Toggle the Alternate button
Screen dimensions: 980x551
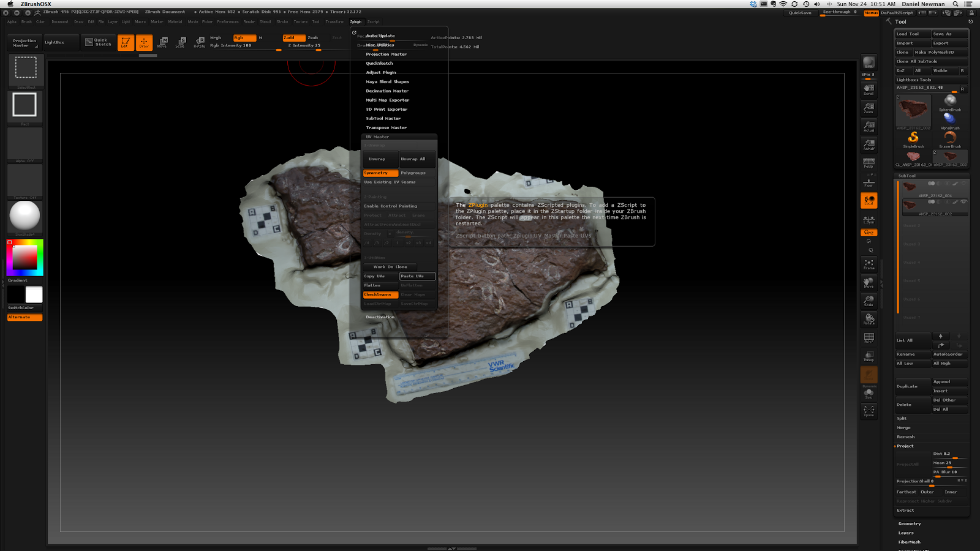[x=24, y=317]
